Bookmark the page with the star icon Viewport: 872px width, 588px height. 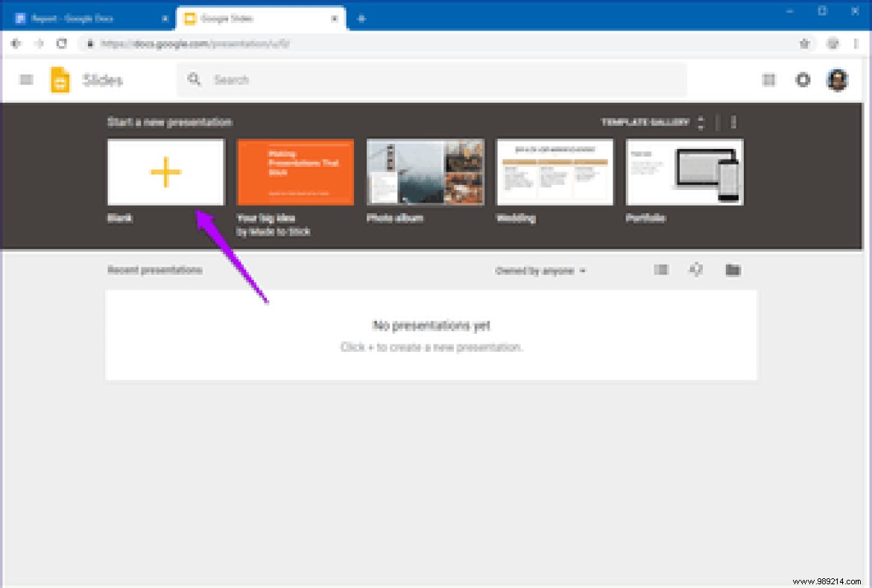pos(805,43)
